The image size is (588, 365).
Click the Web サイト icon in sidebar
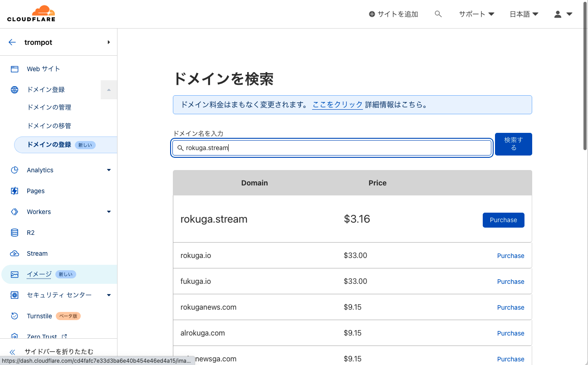point(14,68)
